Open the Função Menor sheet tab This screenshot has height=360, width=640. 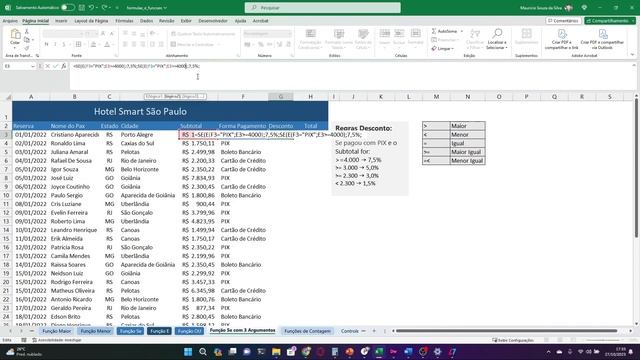96,331
